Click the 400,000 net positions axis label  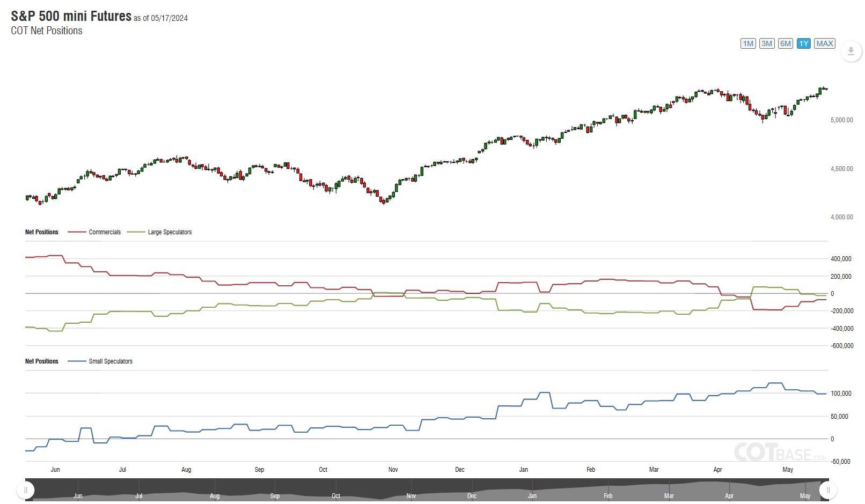pos(841,259)
